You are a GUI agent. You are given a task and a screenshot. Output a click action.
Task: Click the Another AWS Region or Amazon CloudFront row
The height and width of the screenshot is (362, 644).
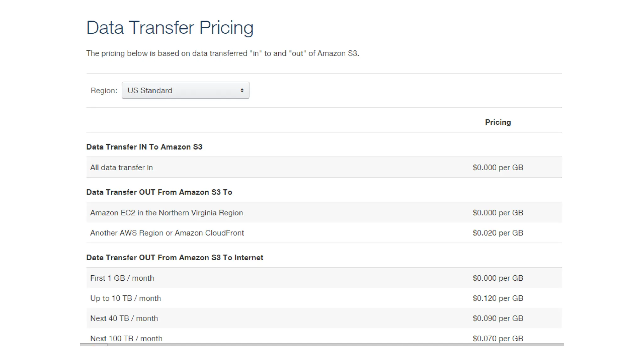pos(167,233)
